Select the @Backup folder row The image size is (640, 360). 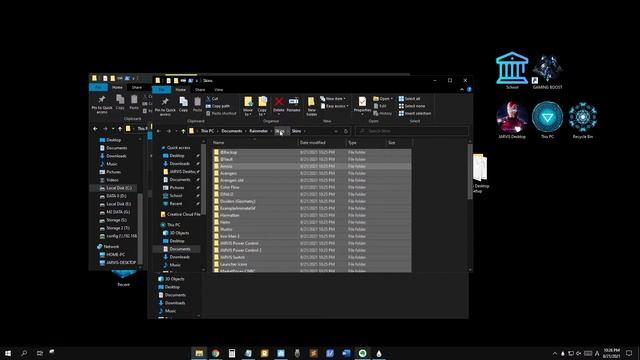[x=312, y=152]
